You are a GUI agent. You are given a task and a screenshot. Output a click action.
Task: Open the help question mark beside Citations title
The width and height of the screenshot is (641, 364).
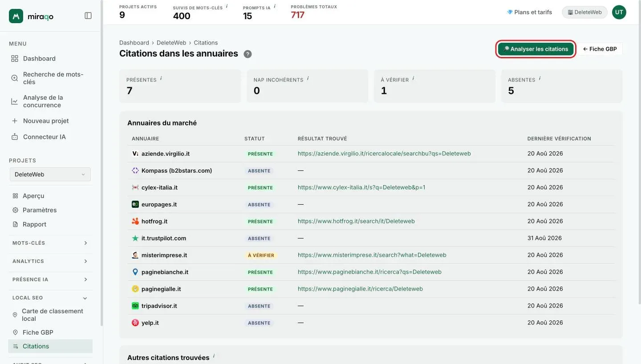(248, 54)
